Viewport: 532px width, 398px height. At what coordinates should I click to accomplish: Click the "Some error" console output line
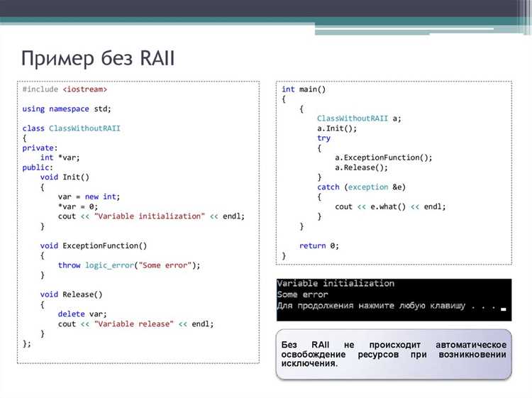(303, 294)
